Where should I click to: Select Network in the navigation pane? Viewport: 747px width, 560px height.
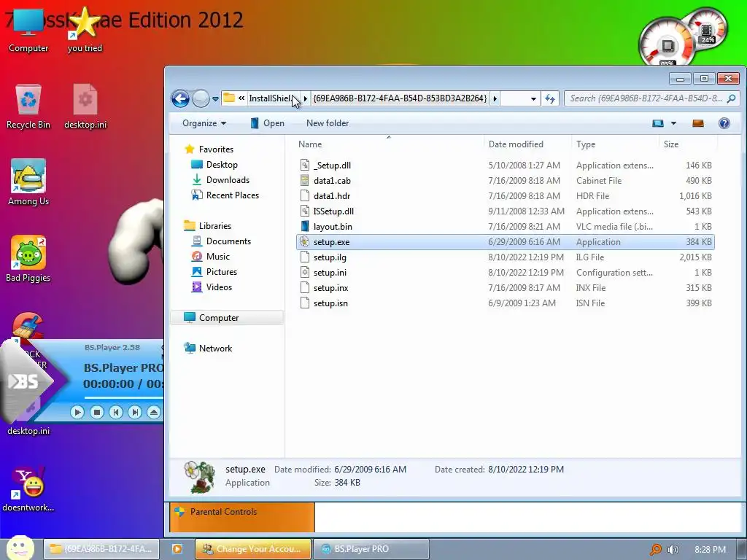[215, 348]
